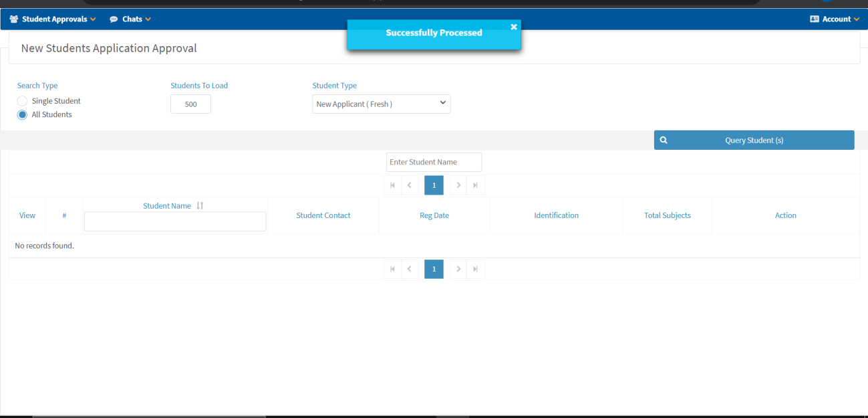Click the Students To Load input field
The height and width of the screenshot is (418, 868).
coord(190,104)
